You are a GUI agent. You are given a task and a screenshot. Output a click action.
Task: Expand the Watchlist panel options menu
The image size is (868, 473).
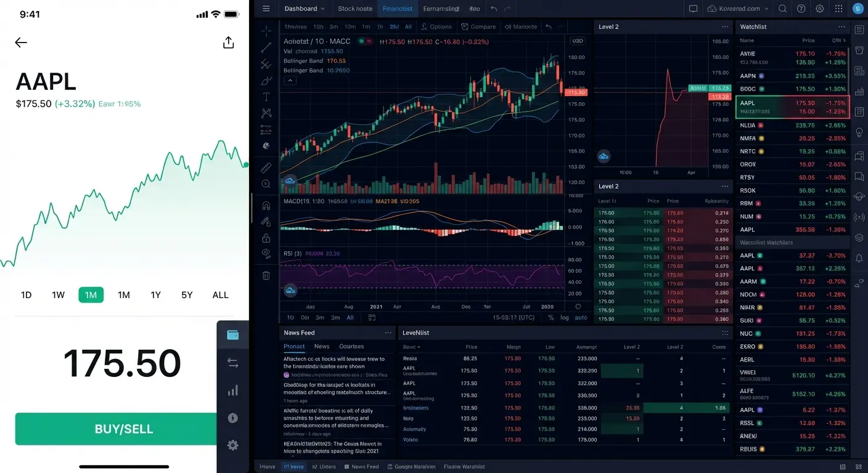click(842, 26)
